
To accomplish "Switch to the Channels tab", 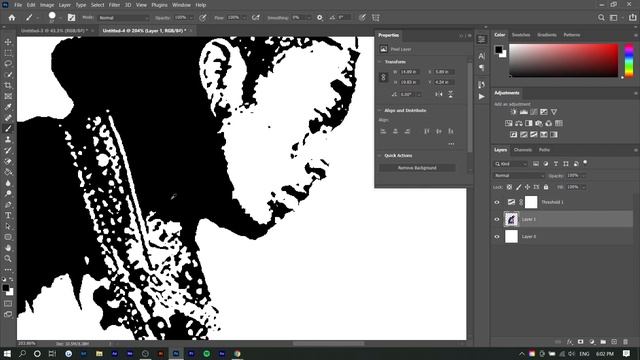I will [522, 150].
